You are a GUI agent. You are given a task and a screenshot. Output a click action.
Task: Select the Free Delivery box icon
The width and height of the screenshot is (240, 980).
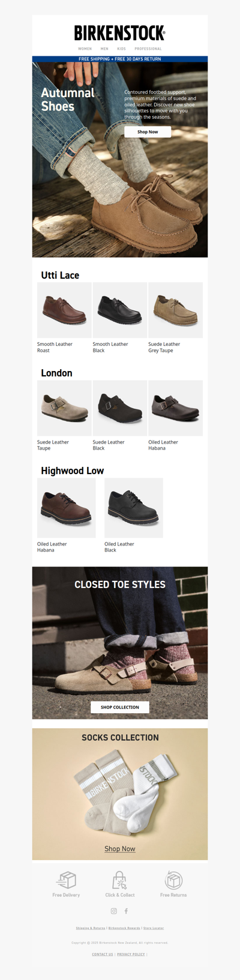pyautogui.click(x=66, y=880)
